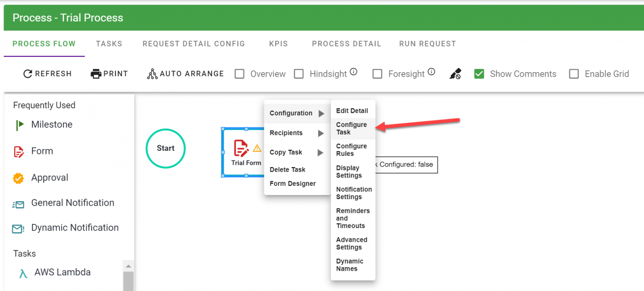Enable the Overview checkbox

point(239,74)
